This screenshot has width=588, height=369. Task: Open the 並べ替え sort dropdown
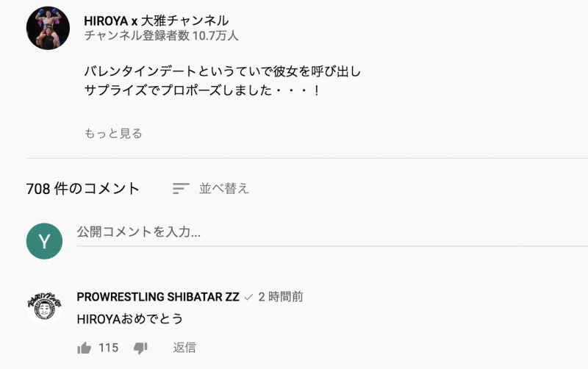coord(223,189)
